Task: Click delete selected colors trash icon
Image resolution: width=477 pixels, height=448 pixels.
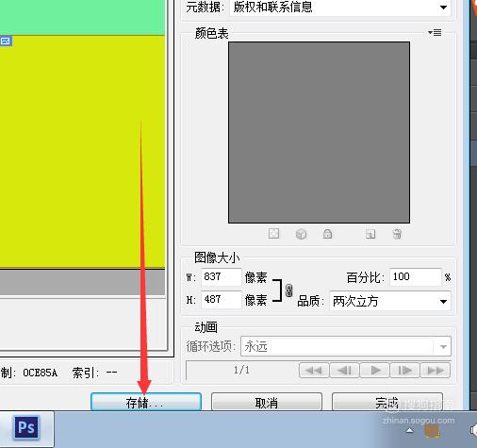Action: click(x=397, y=234)
